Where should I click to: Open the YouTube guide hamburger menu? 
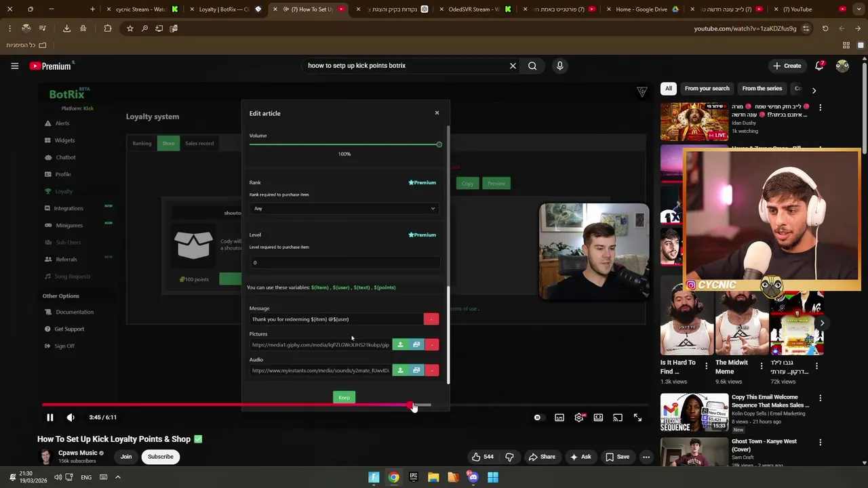[x=14, y=66]
